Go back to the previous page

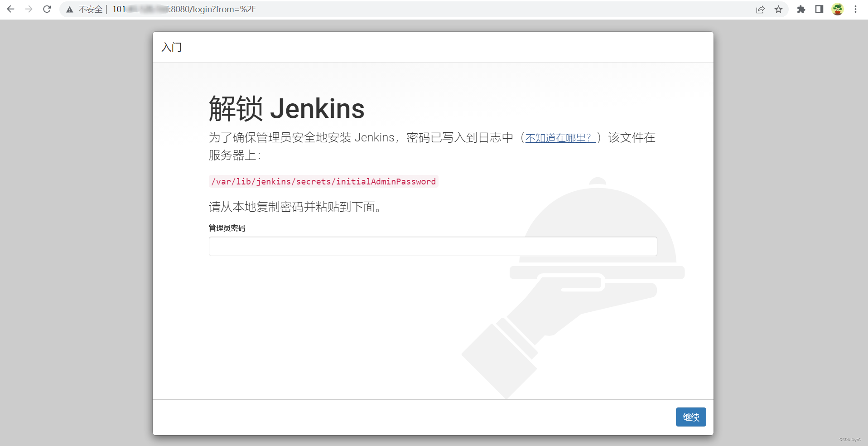[11, 9]
